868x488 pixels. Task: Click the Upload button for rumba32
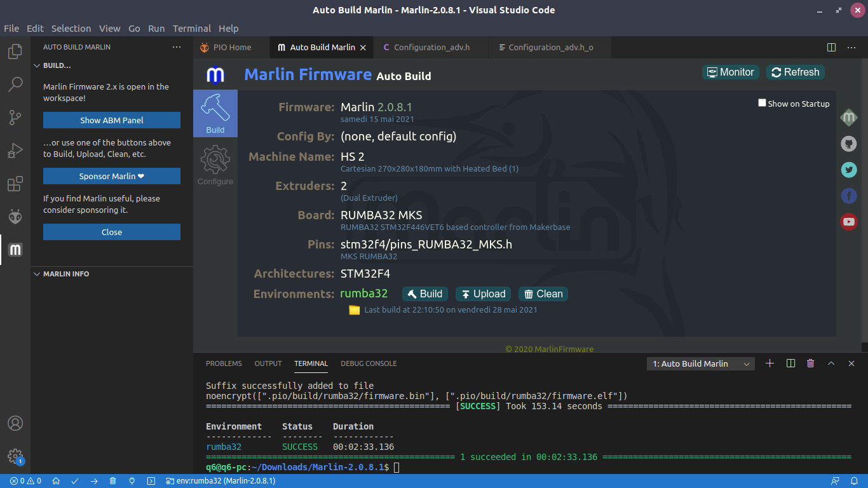click(x=484, y=294)
